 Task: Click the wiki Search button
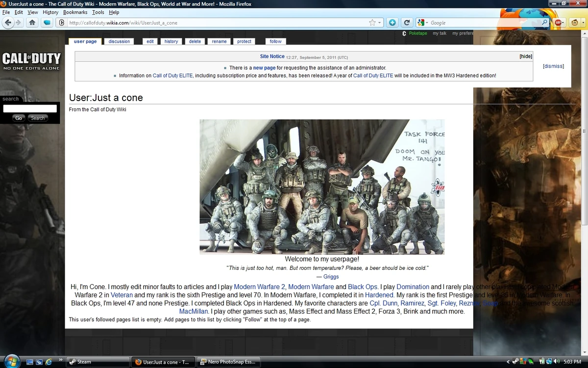click(x=38, y=118)
